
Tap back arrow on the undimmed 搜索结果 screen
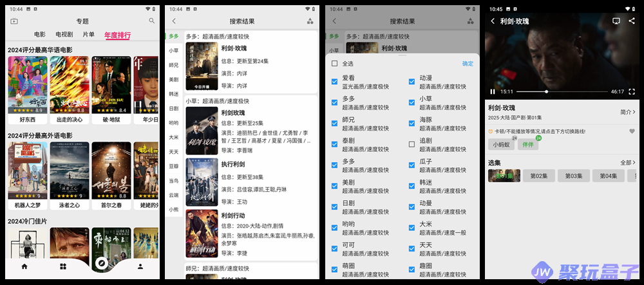tap(174, 21)
